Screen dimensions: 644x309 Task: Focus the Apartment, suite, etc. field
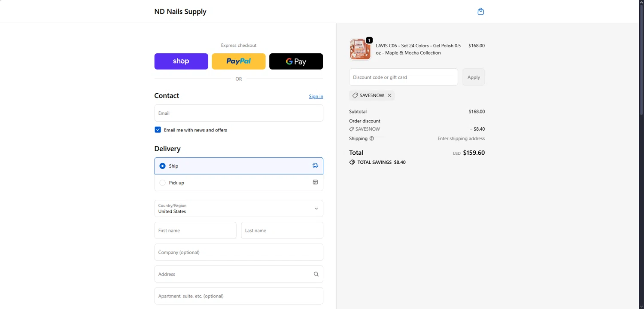point(239,296)
